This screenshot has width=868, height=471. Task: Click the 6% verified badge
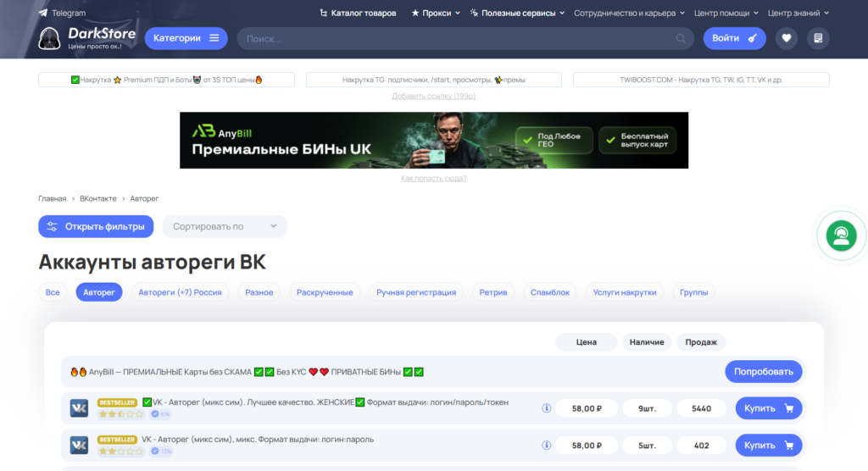pyautogui.click(x=161, y=414)
